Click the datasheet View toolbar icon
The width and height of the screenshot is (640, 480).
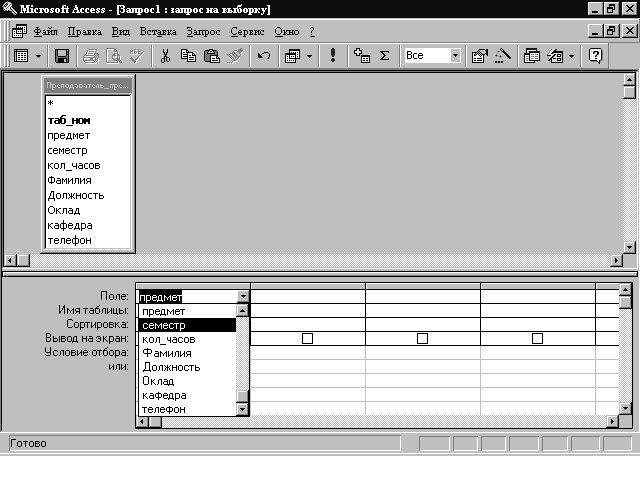click(x=21, y=56)
